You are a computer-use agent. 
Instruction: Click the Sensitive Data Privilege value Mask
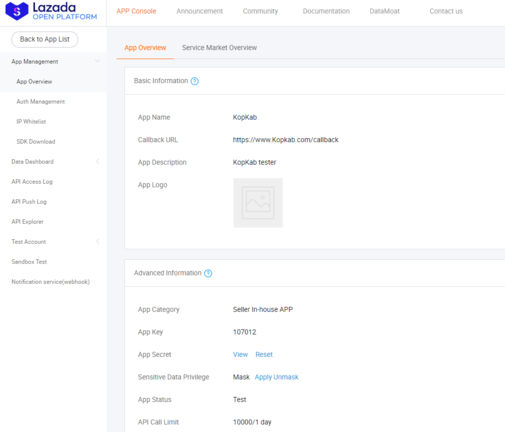241,377
